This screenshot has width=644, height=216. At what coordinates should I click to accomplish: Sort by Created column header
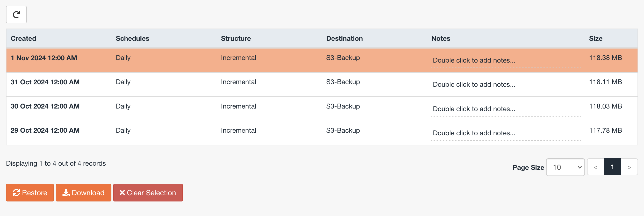click(x=23, y=38)
